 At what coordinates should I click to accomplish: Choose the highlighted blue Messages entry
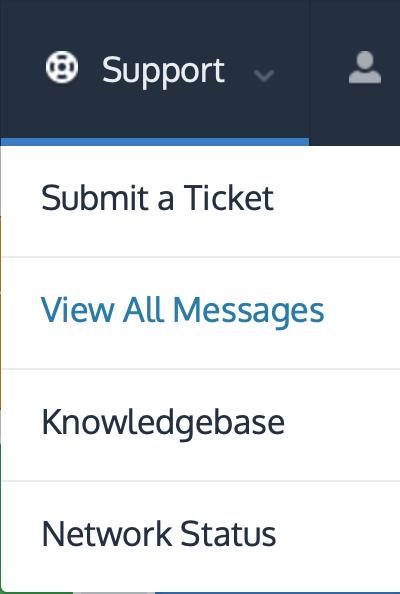[x=182, y=311]
